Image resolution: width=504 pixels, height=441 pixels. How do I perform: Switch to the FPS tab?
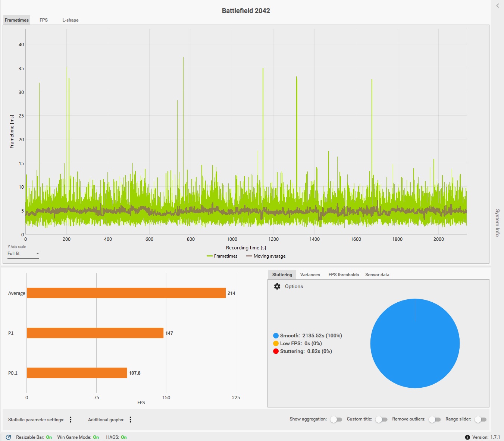[x=44, y=20]
